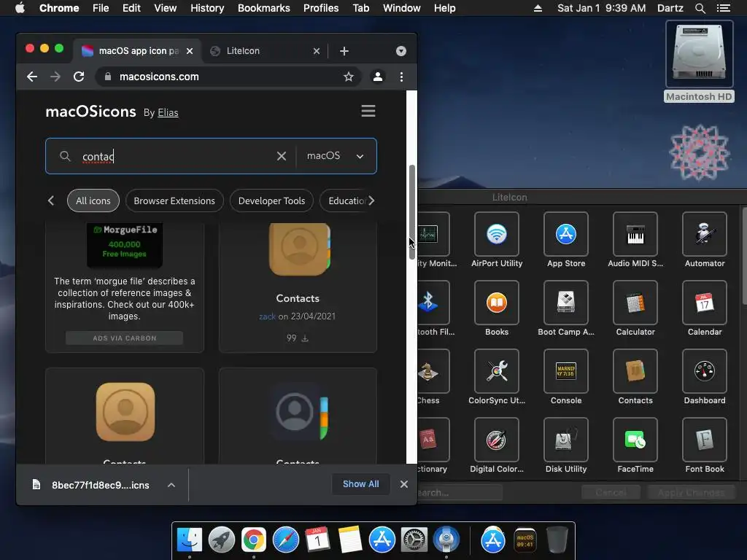Select App Store icon in LiteIcon grid
The image size is (747, 560).
pyautogui.click(x=566, y=234)
